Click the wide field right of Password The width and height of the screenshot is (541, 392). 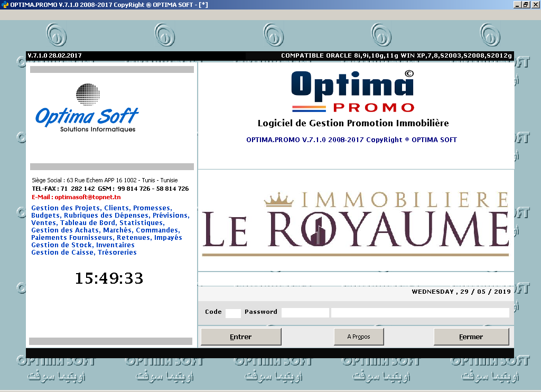point(420,313)
